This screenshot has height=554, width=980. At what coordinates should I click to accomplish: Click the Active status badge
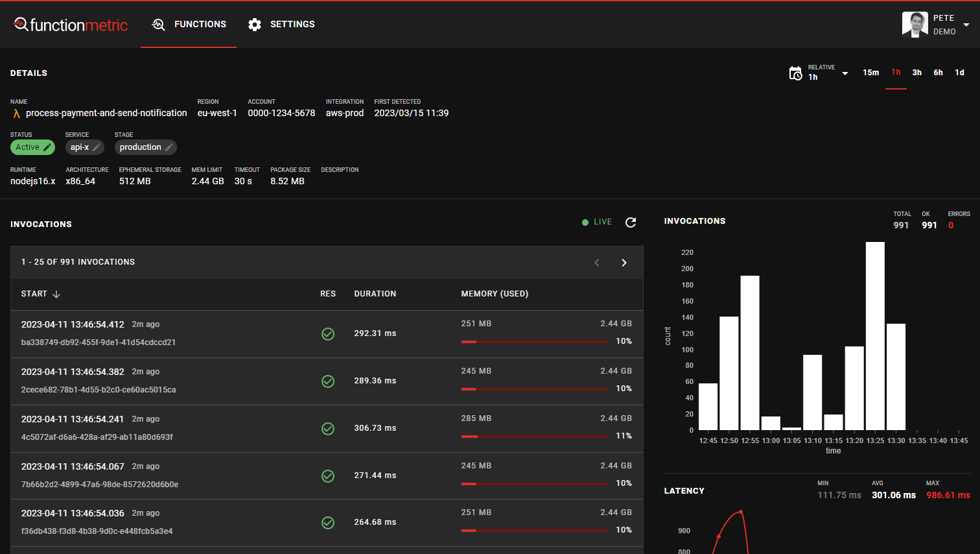(x=32, y=147)
